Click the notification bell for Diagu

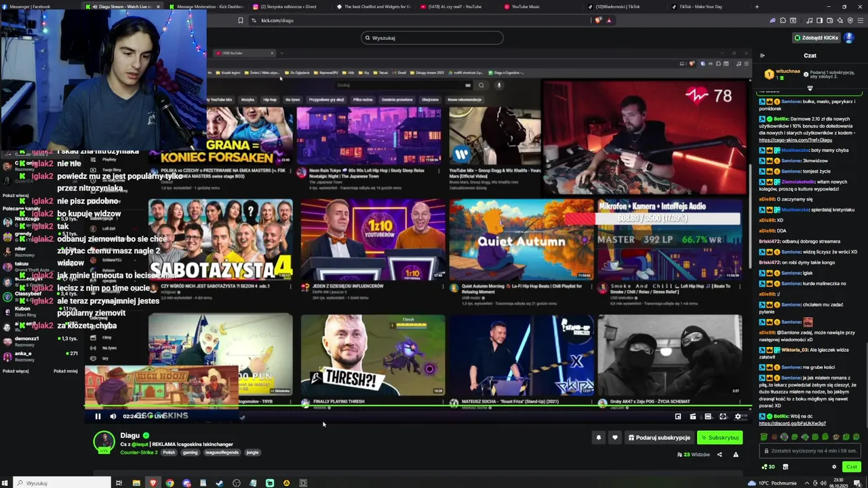pos(598,438)
